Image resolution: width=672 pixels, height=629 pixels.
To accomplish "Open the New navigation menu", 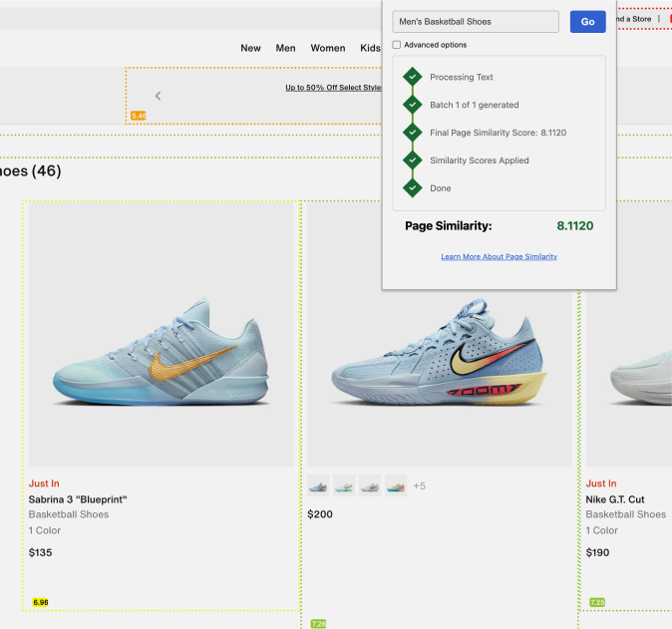I will pyautogui.click(x=250, y=48).
